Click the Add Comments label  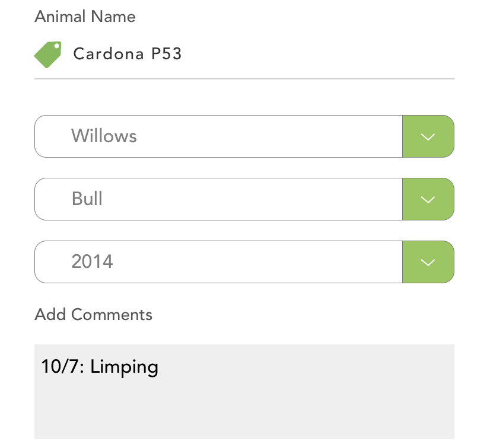point(93,315)
